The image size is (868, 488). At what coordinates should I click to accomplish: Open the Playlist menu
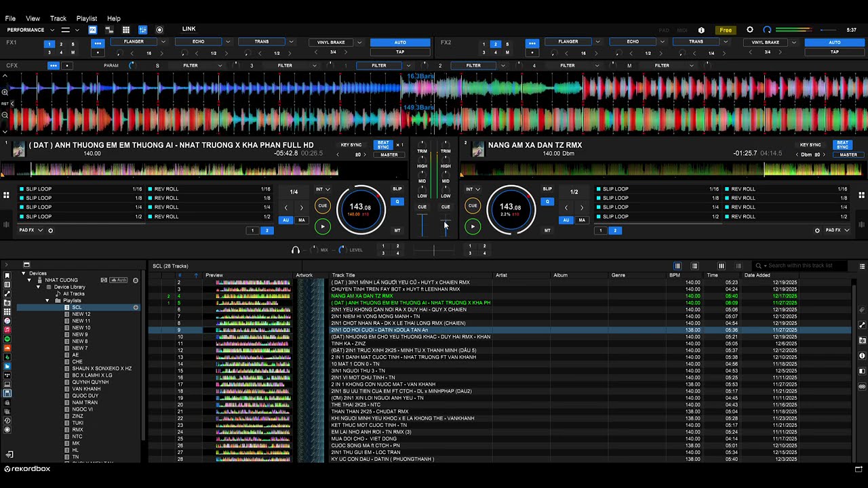(87, 18)
